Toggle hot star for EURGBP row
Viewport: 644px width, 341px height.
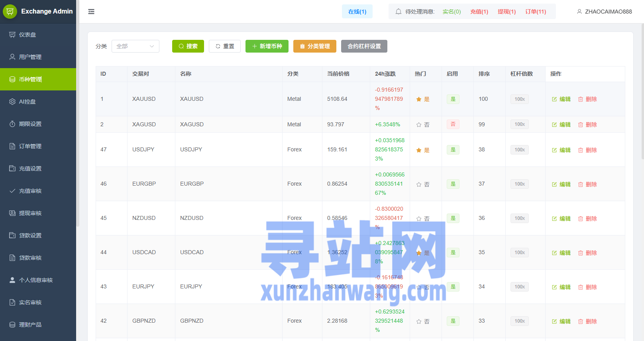(419, 184)
